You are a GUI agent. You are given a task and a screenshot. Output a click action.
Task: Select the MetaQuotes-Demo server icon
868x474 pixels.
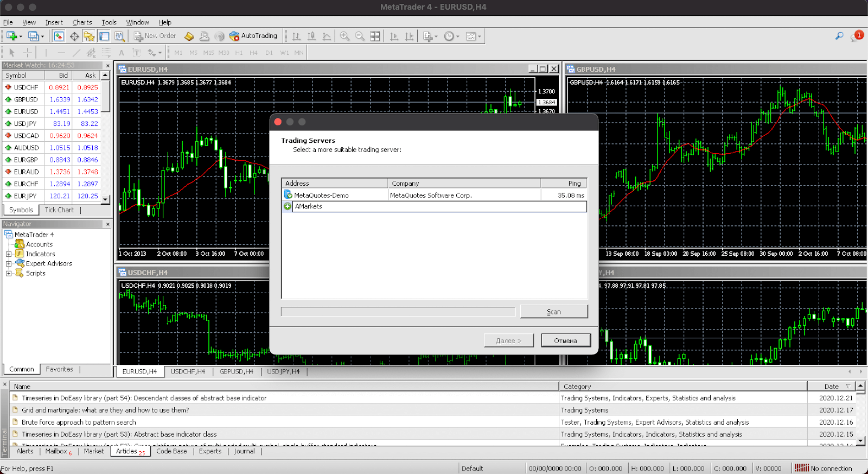288,195
